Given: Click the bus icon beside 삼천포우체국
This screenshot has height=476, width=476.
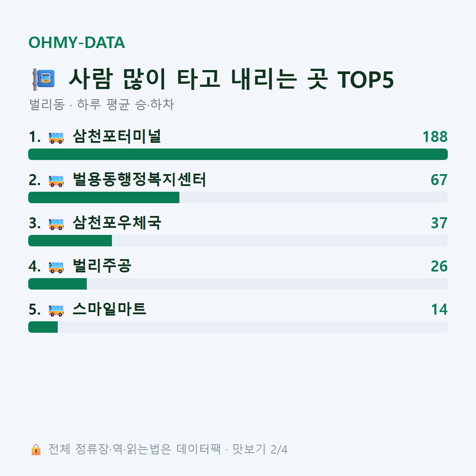Looking at the screenshot, I should [56, 224].
